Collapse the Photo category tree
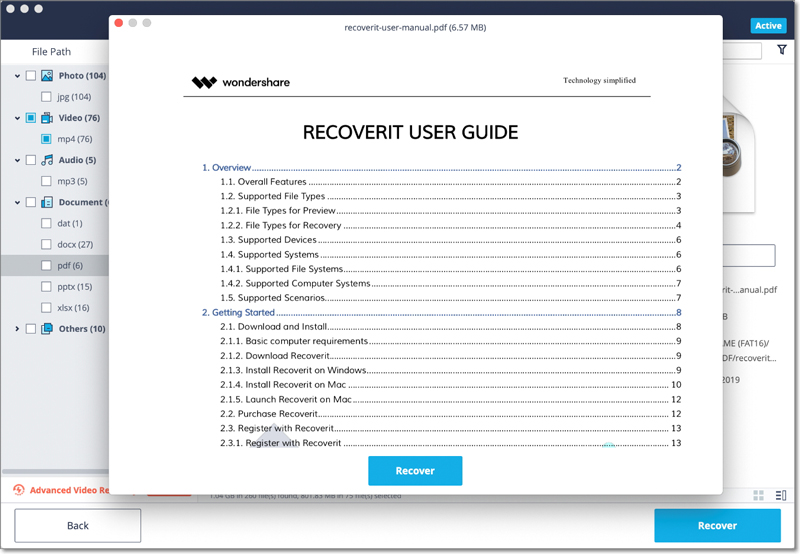 point(17,76)
